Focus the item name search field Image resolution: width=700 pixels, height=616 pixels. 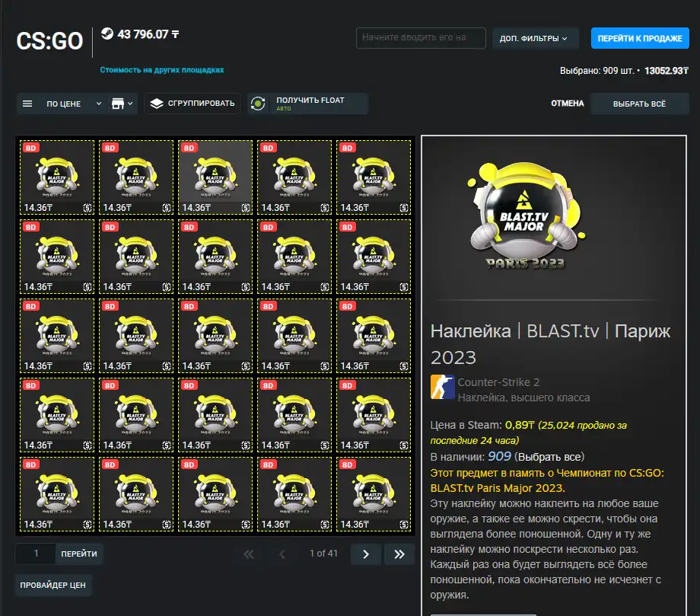421,38
